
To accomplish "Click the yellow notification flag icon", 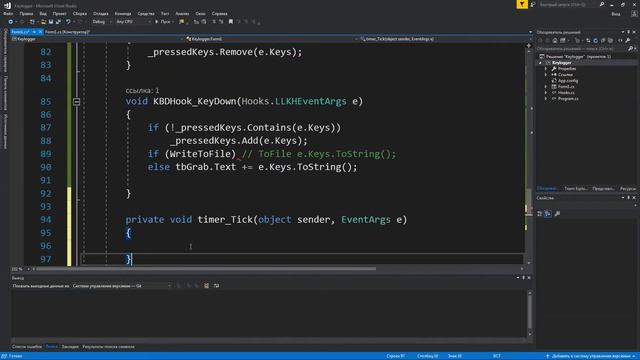I will [x=522, y=4].
